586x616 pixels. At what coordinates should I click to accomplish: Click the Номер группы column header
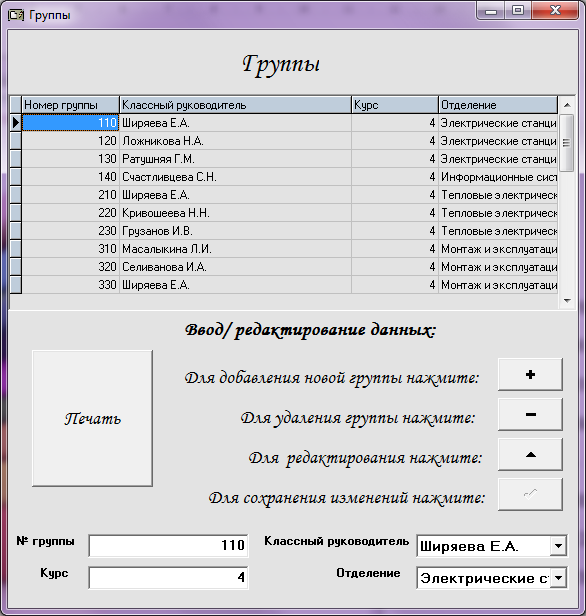(x=70, y=105)
